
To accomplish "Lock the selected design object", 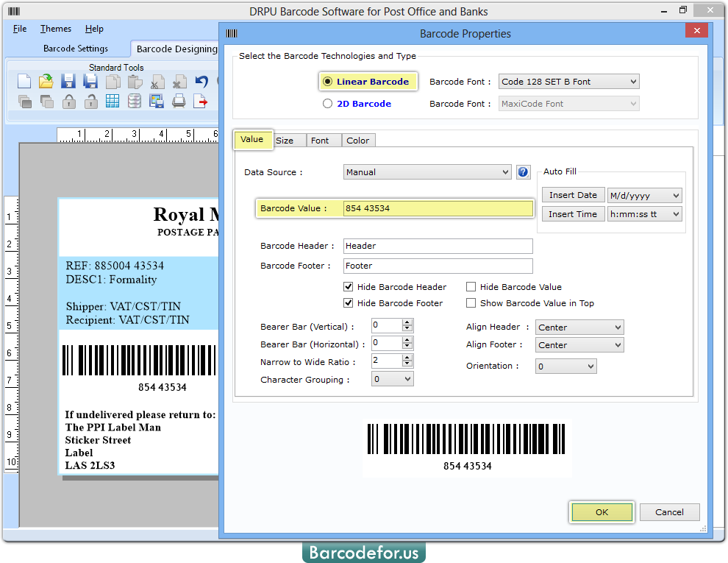I will 68,103.
